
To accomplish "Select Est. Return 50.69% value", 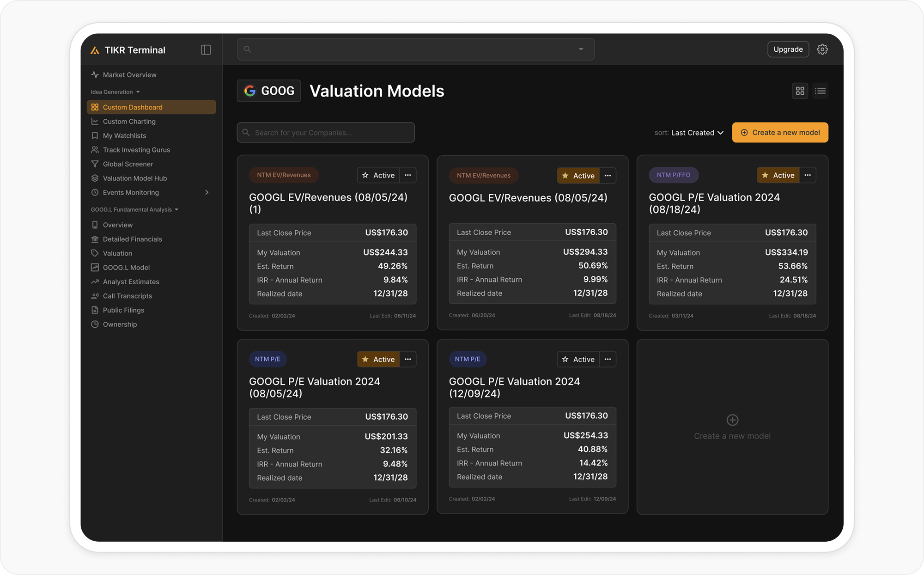I will tap(593, 266).
